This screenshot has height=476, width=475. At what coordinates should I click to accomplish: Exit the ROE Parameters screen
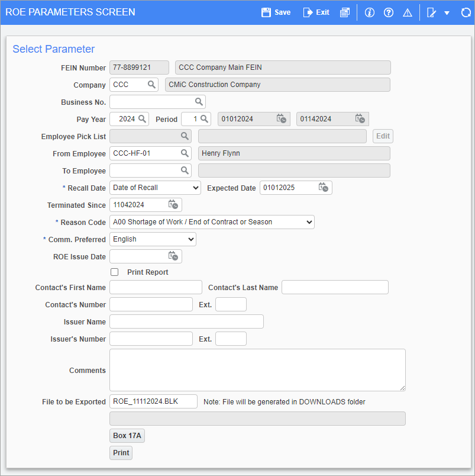coord(315,12)
